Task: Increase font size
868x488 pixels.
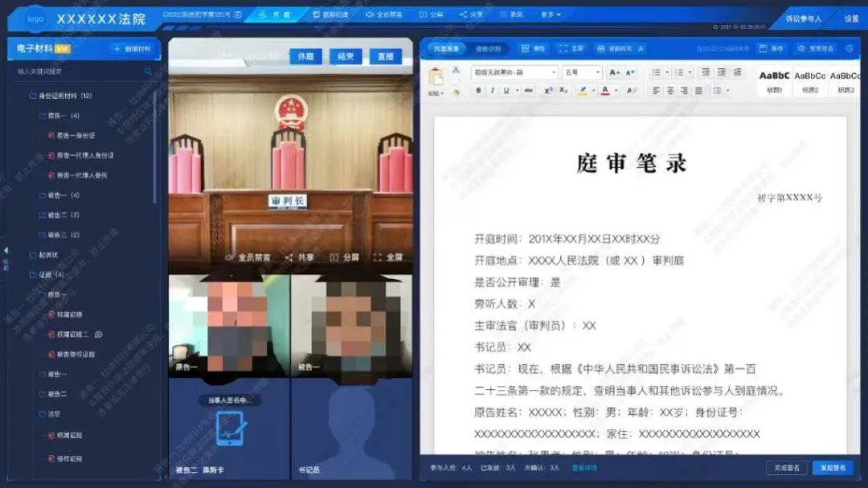Action: click(614, 72)
